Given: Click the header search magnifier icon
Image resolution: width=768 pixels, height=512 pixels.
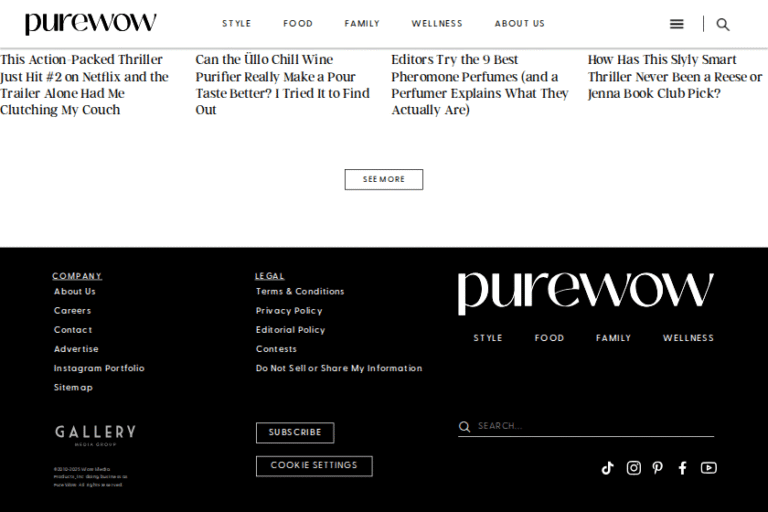Looking at the screenshot, I should point(723,24).
